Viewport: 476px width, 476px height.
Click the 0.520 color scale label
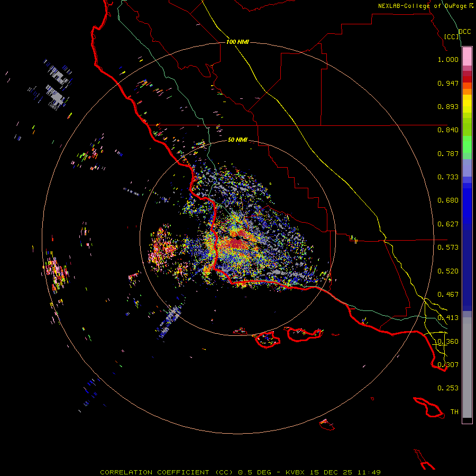tap(448, 271)
